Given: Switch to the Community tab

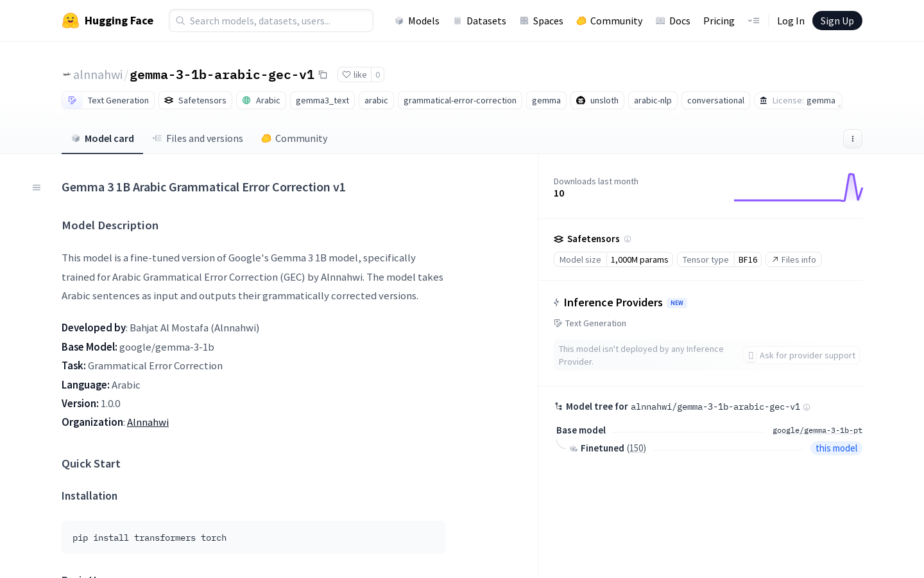Looking at the screenshot, I should tap(295, 139).
